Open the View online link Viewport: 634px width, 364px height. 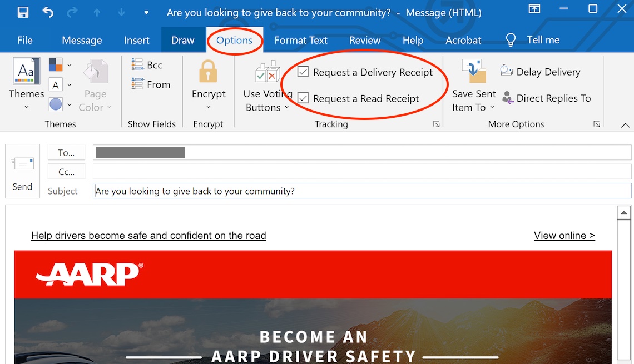[x=564, y=236]
